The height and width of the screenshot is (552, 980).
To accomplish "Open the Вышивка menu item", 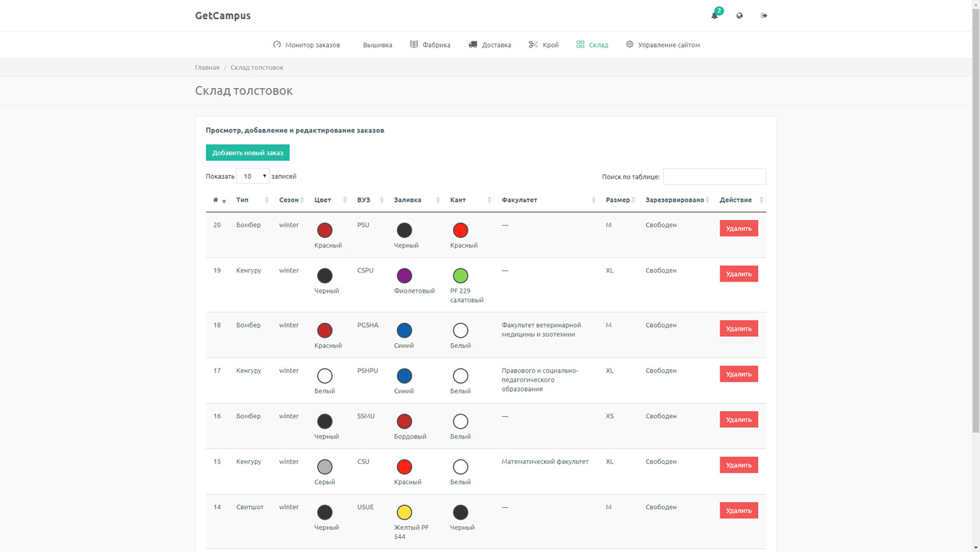I will click(377, 45).
